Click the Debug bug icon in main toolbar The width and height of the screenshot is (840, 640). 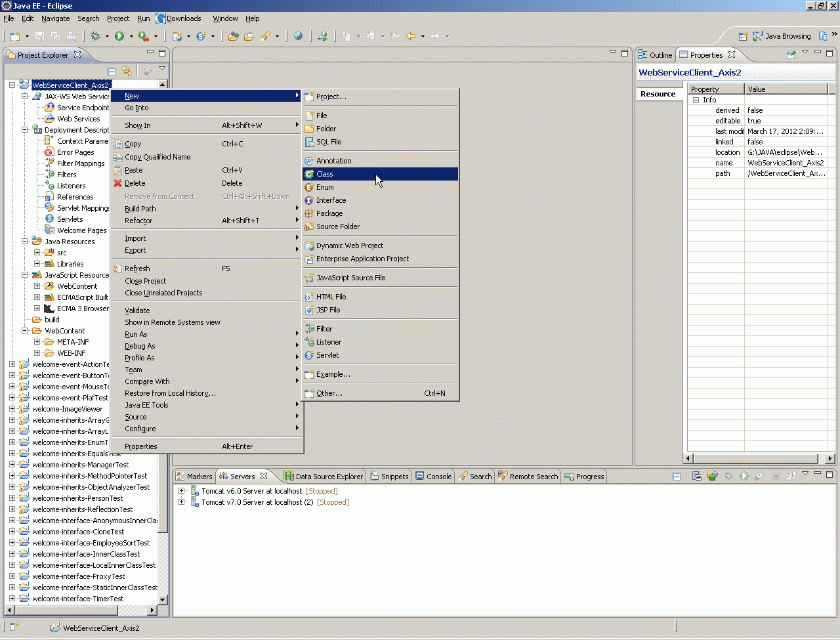coord(96,36)
